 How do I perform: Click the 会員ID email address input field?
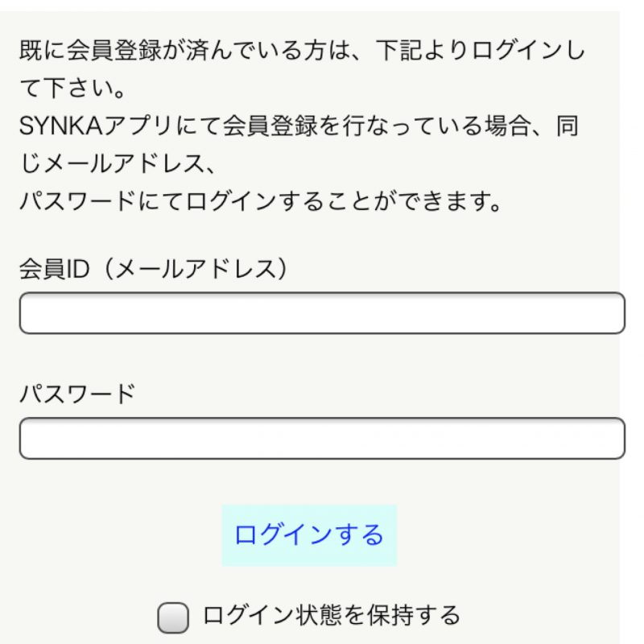(x=322, y=313)
